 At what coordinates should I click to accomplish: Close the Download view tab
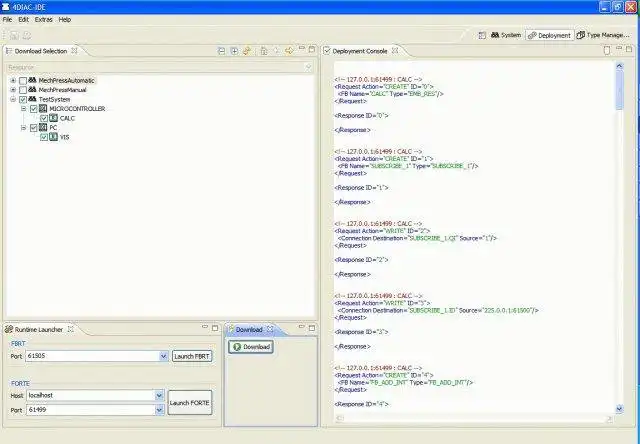(x=270, y=329)
